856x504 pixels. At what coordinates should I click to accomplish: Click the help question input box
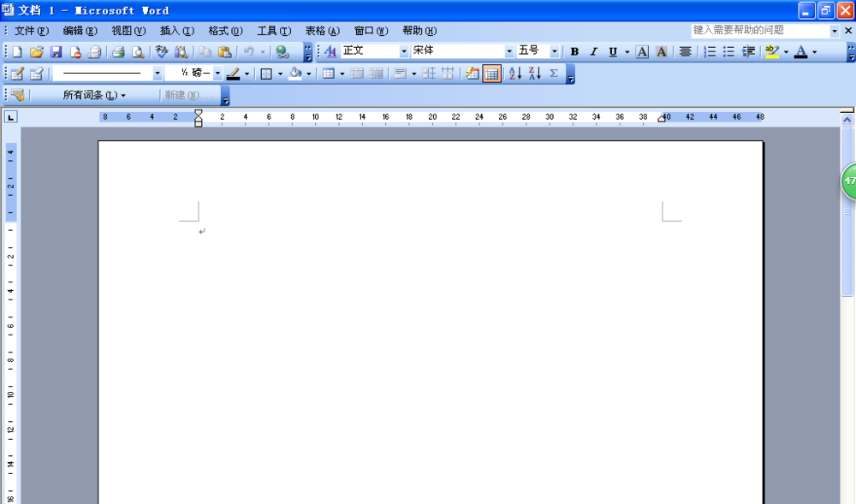coord(760,31)
